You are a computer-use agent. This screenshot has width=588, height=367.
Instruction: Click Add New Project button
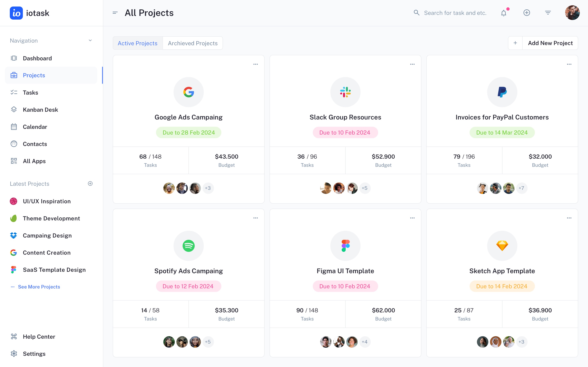tap(550, 43)
